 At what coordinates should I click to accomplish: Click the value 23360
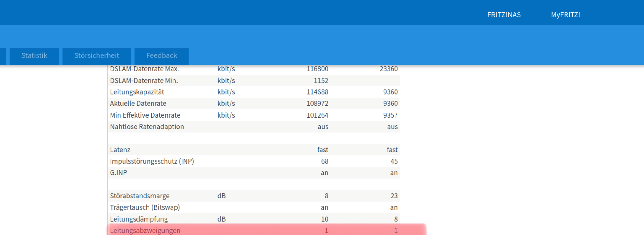click(x=388, y=69)
